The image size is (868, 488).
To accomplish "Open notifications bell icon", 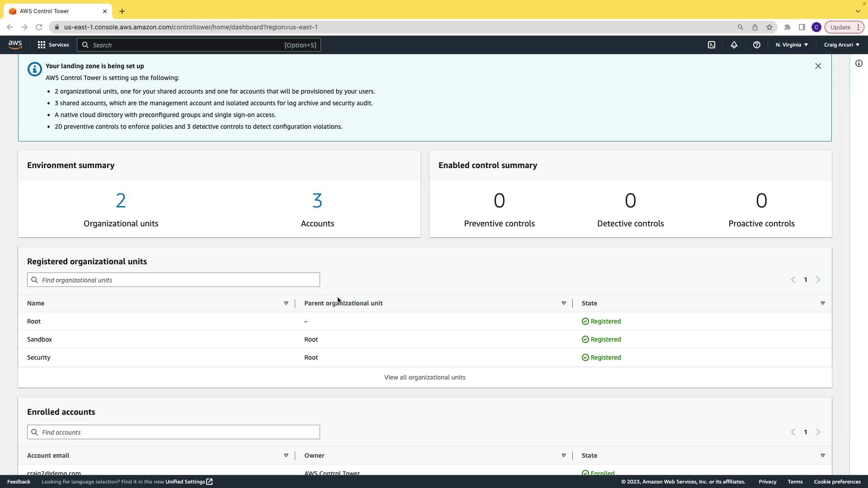I will 734,45.
